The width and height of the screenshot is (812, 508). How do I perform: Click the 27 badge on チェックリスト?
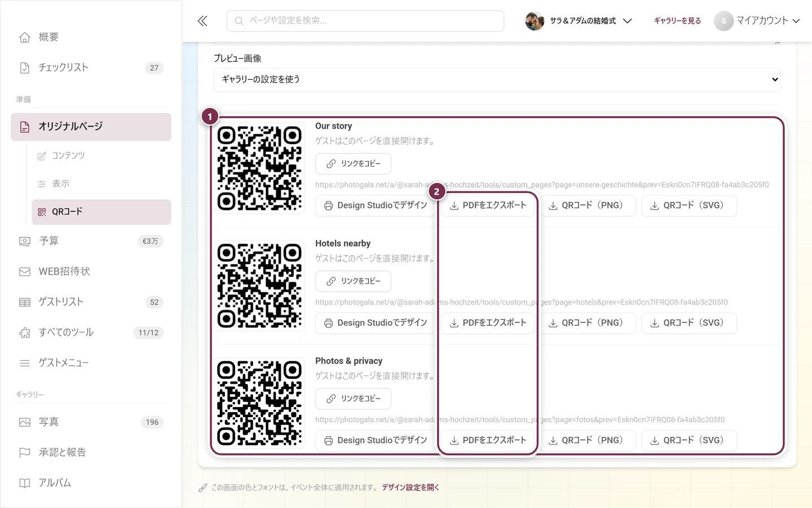pos(154,68)
